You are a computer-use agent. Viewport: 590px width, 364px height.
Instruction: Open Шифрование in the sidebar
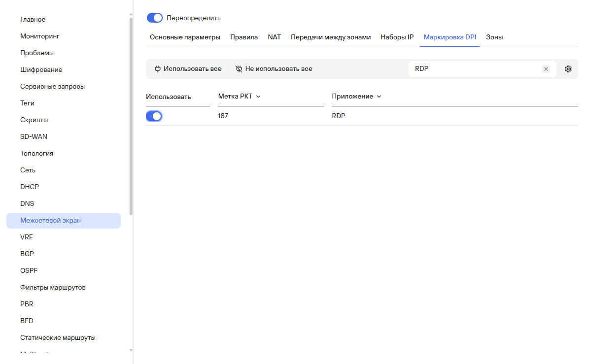click(x=41, y=69)
